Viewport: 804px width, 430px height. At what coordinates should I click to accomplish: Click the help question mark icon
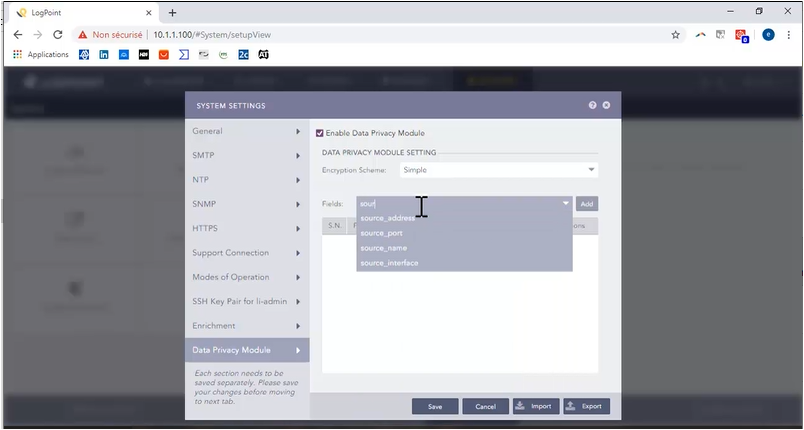[x=592, y=105]
